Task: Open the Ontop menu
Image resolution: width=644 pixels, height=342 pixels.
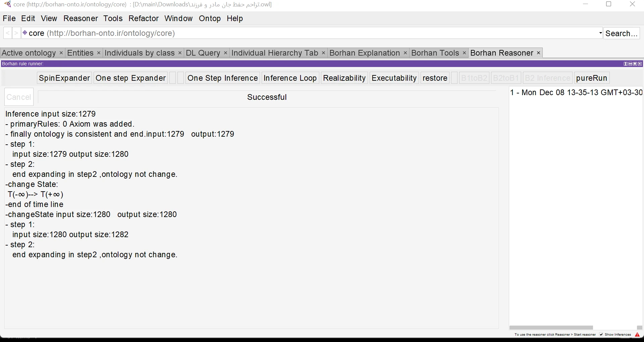Action: pos(210,18)
